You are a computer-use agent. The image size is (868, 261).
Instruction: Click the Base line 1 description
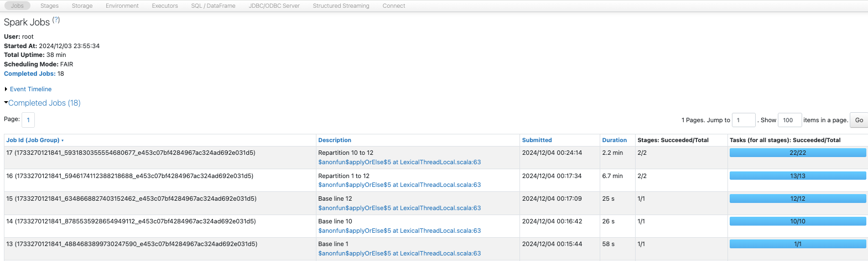click(x=333, y=244)
